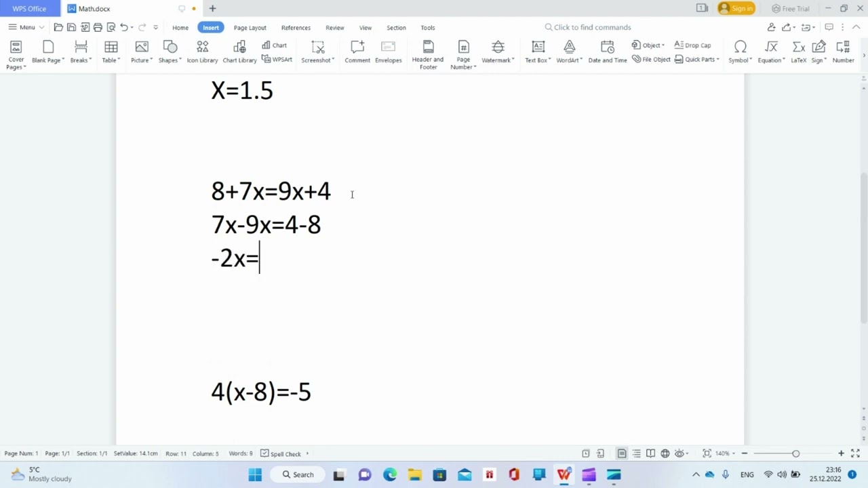This screenshot has height=488, width=868.
Task: Open the Icon Library
Action: pyautogui.click(x=202, y=53)
